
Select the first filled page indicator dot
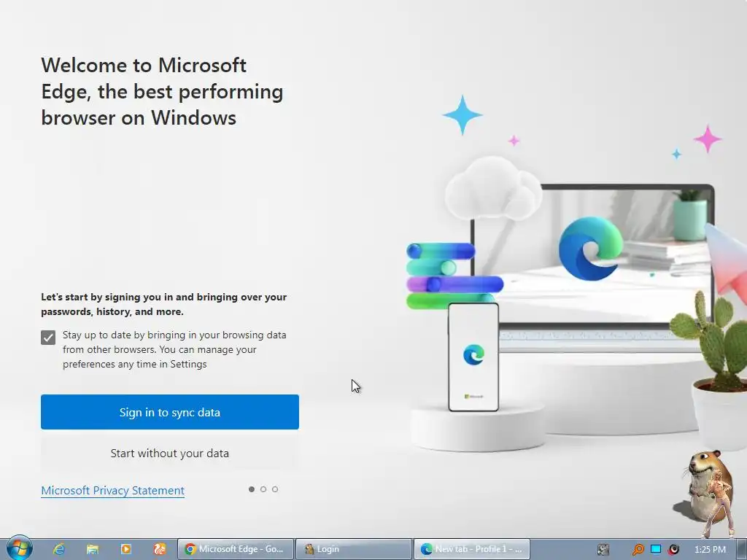coord(252,489)
